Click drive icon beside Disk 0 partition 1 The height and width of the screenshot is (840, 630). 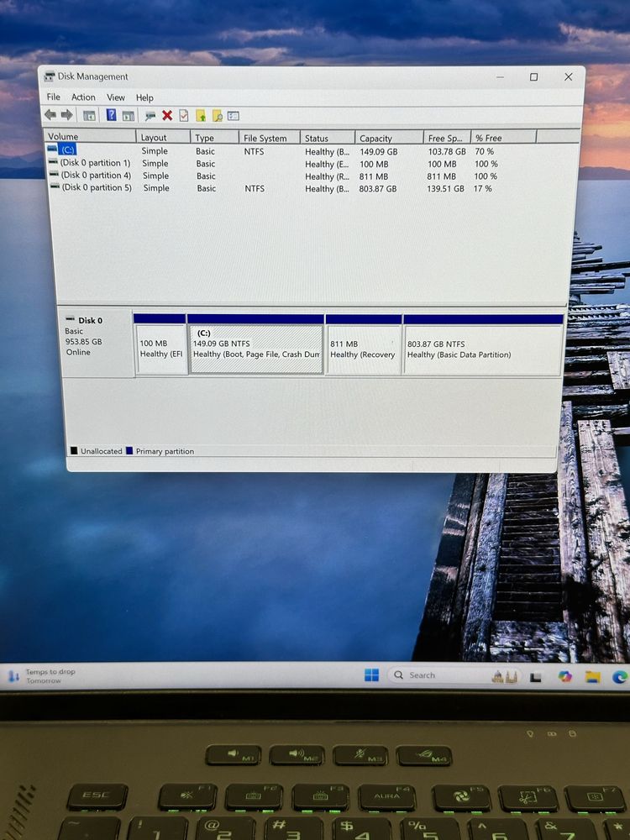pos(53,161)
